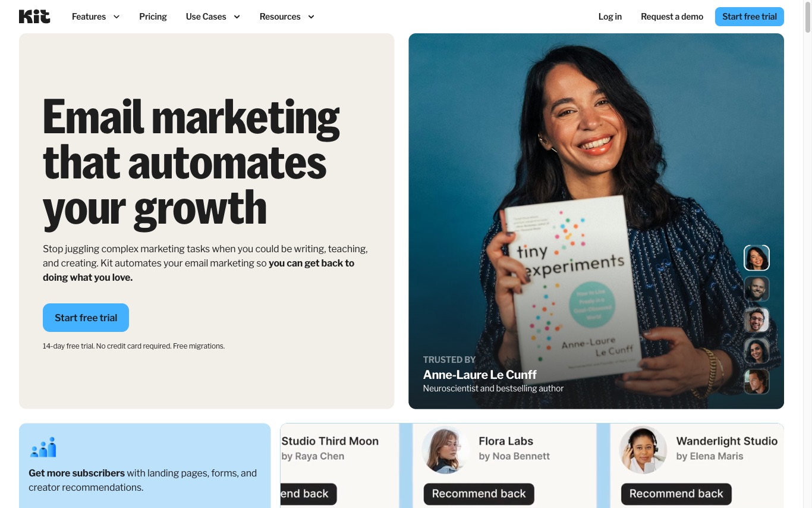The width and height of the screenshot is (812, 508).
Task: Open the Pricing page
Action: click(x=153, y=17)
